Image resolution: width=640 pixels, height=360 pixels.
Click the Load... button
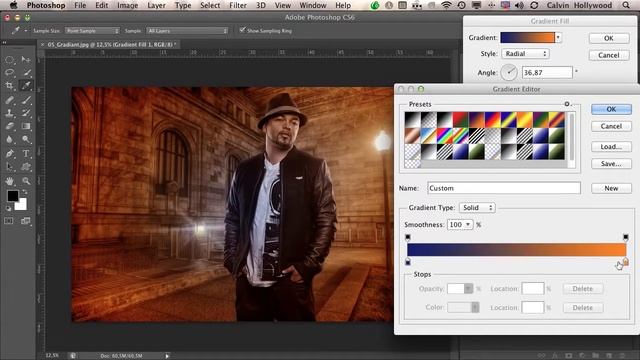[x=611, y=147]
